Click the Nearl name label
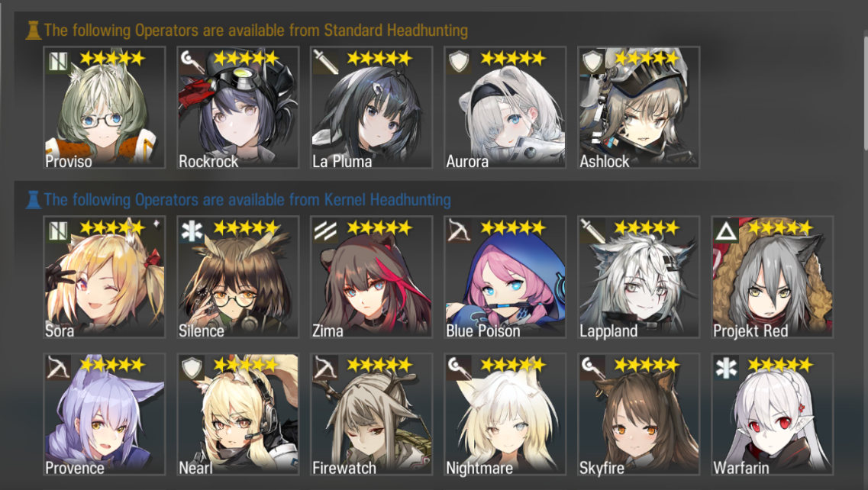 point(195,468)
